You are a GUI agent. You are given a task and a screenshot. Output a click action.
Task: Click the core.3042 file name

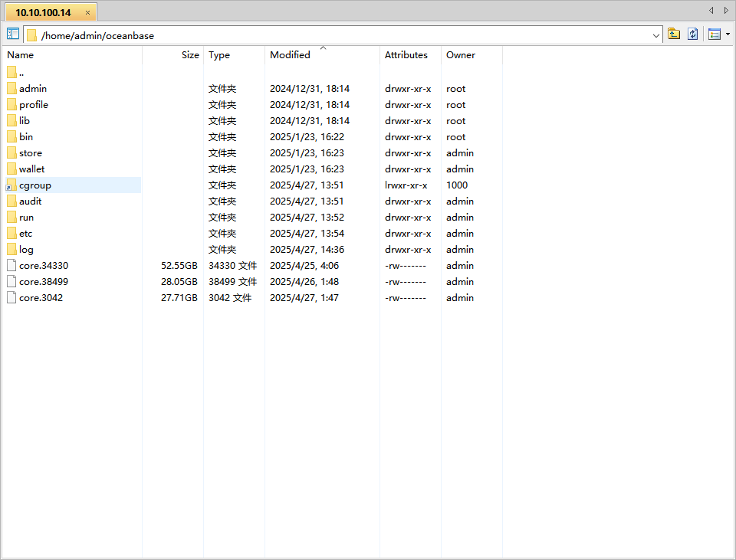coord(41,297)
